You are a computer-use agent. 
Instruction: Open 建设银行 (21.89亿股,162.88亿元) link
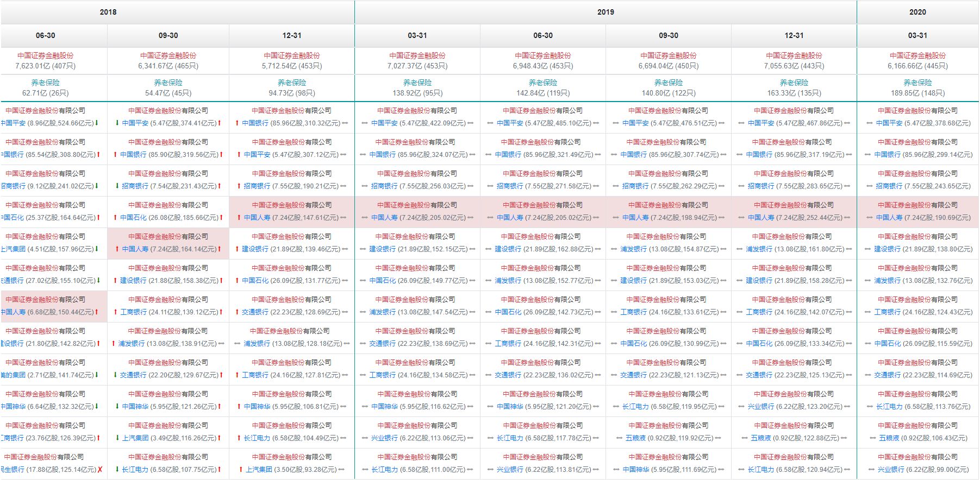tap(508, 249)
